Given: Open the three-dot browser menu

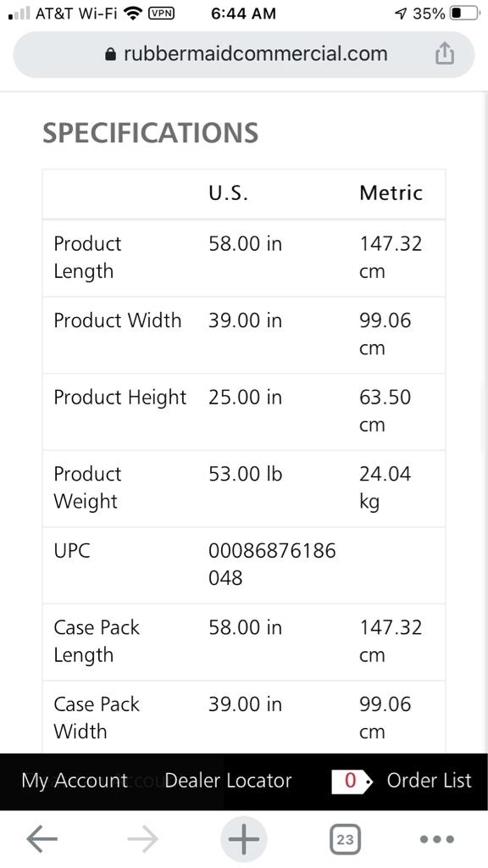Looking at the screenshot, I should 437,839.
